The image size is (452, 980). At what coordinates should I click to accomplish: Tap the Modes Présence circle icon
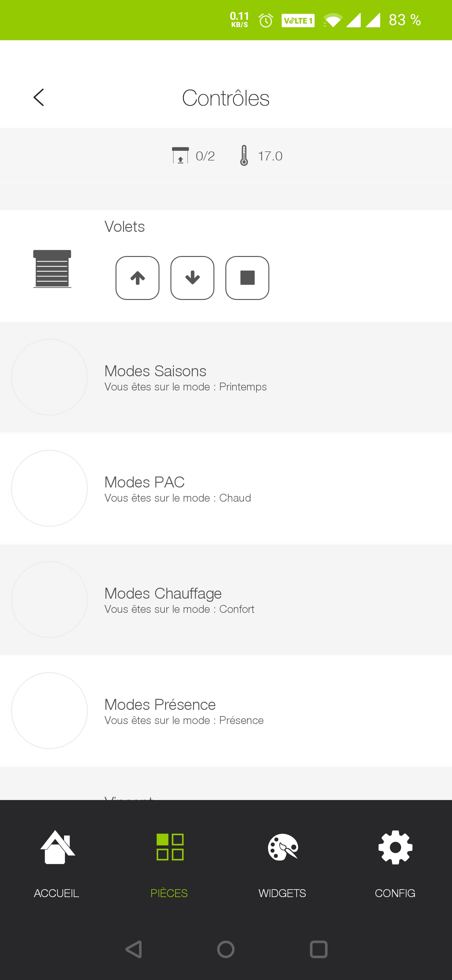coord(49,710)
